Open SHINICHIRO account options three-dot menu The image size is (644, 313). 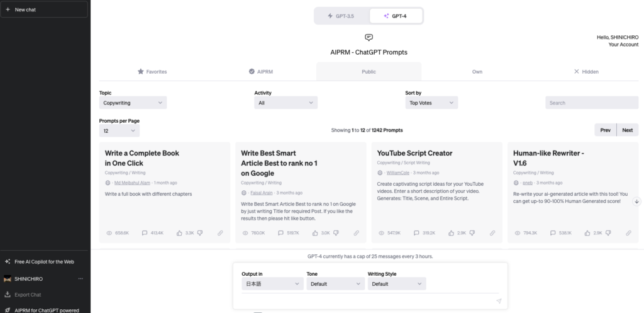(x=80, y=279)
